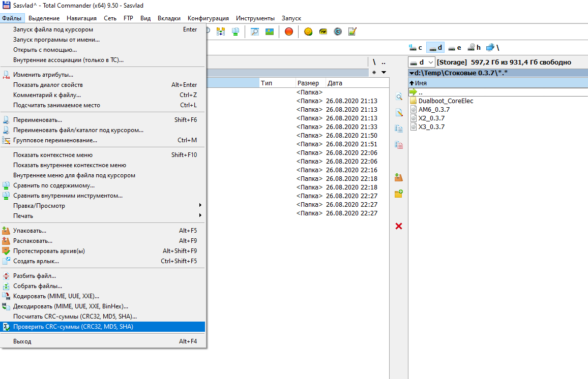Sort by Имя column in right panel

pos(498,83)
